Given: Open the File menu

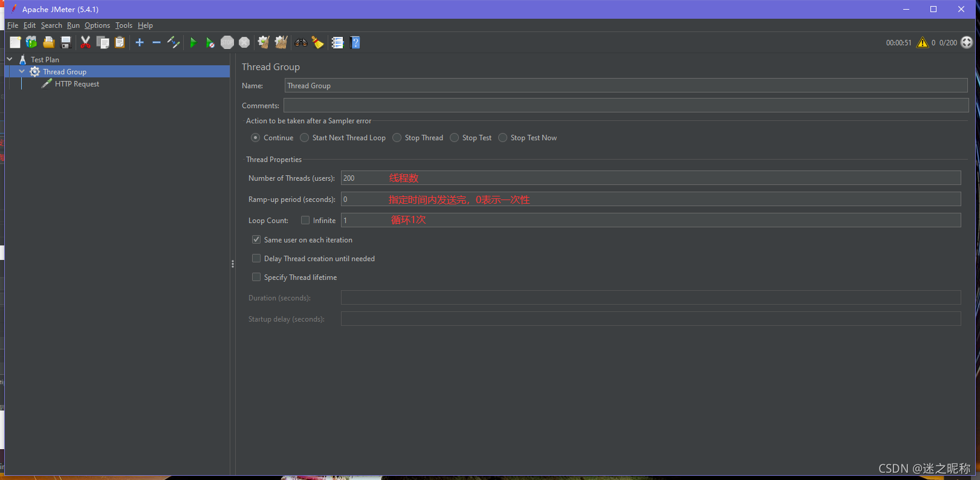Looking at the screenshot, I should (x=13, y=25).
